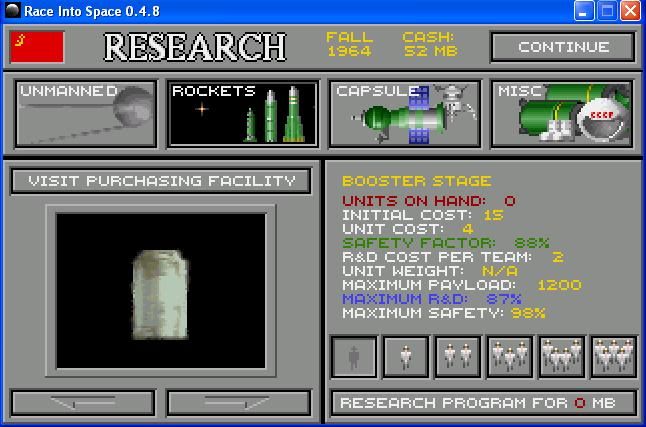The width and height of the screenshot is (646, 427).
Task: Click the Booster Stage title text
Action: [x=417, y=181]
